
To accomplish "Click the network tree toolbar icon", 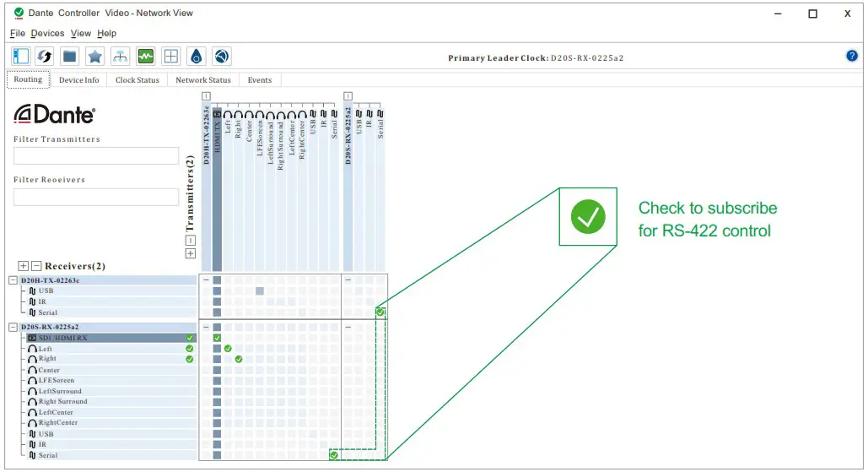I will 120,56.
